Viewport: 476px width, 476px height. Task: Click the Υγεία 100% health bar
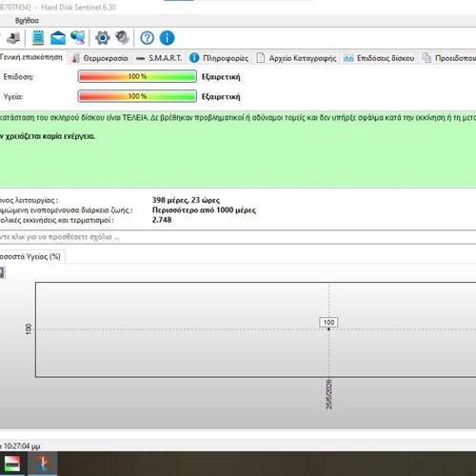pos(137,96)
